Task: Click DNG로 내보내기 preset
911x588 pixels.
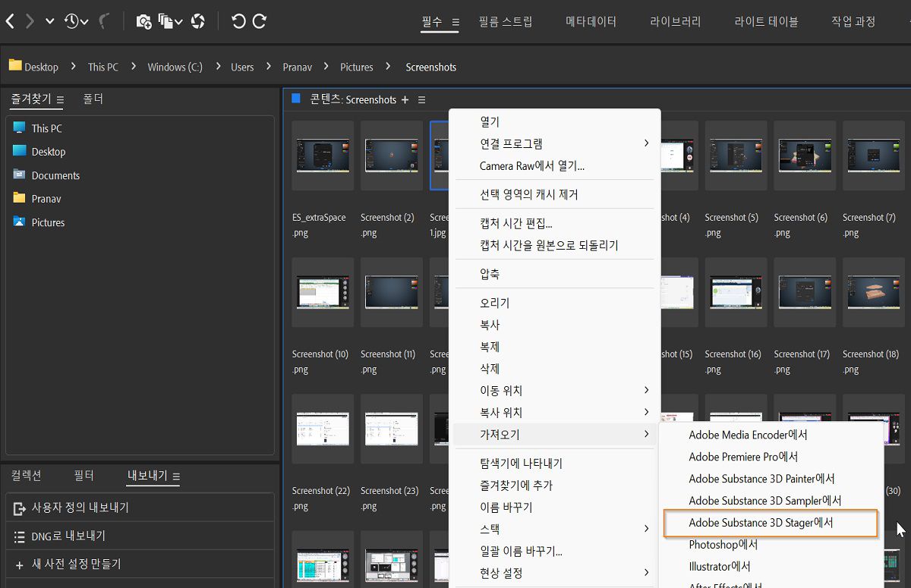Action: 140,536
